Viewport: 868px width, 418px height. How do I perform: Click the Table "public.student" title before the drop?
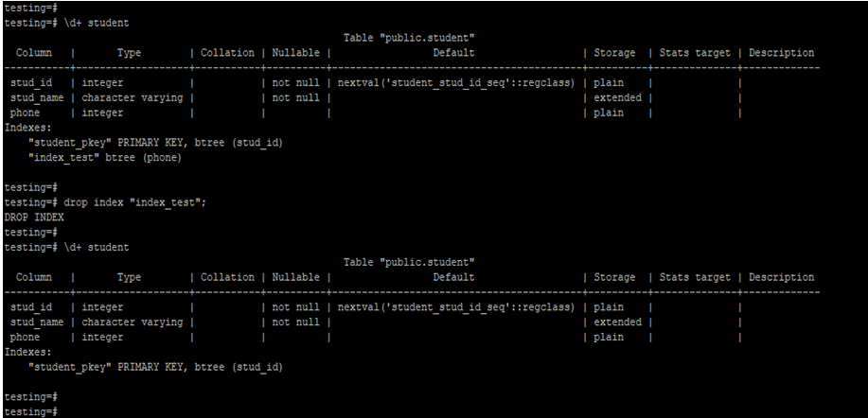point(408,38)
